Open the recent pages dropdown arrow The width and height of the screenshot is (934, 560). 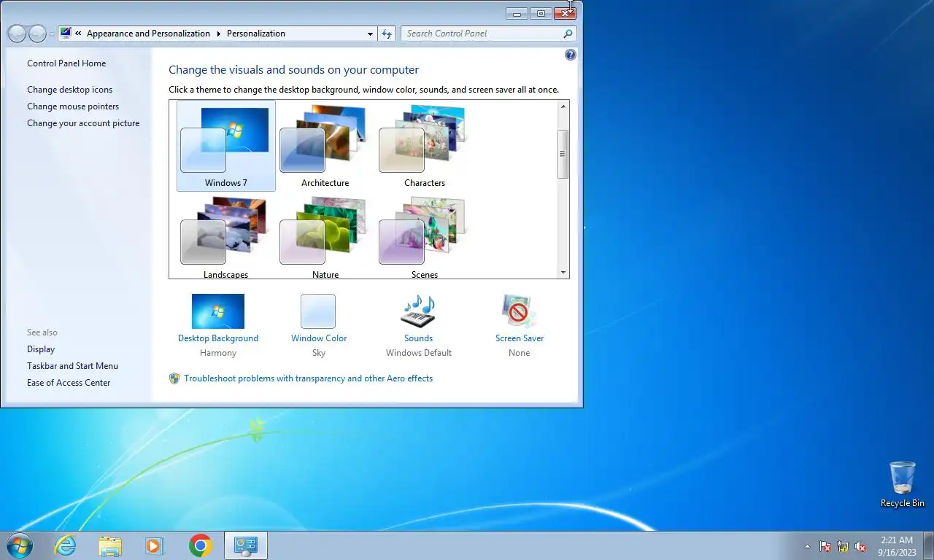pyautogui.click(x=52, y=34)
